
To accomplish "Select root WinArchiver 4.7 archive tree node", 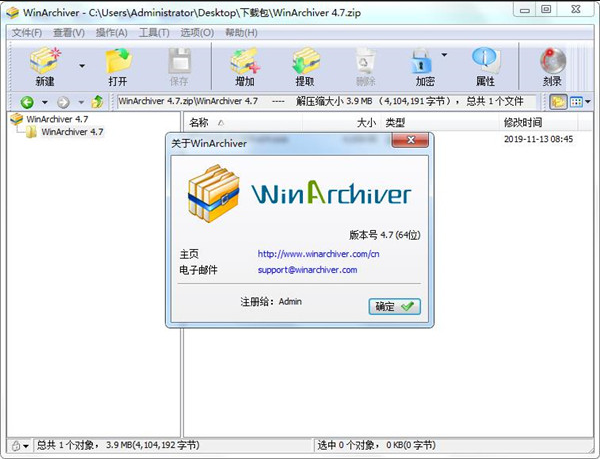I will 57,119.
